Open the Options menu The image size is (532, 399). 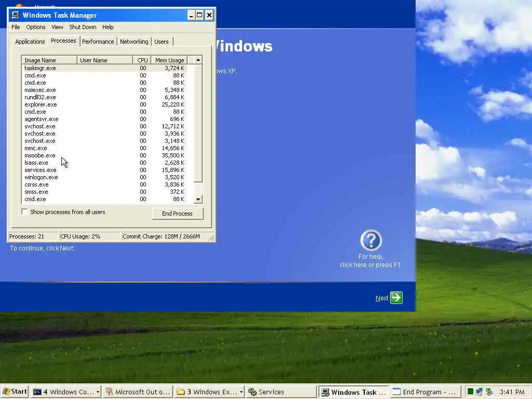pyautogui.click(x=36, y=27)
